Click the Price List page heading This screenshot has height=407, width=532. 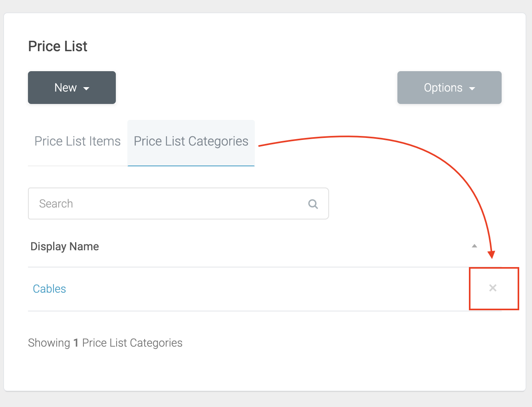pyautogui.click(x=58, y=46)
